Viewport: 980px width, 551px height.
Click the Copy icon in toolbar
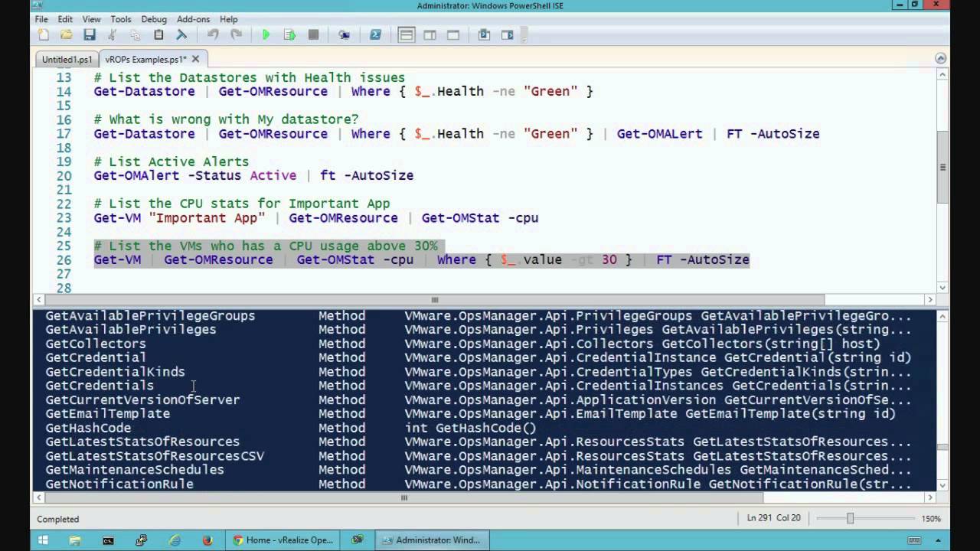(136, 34)
